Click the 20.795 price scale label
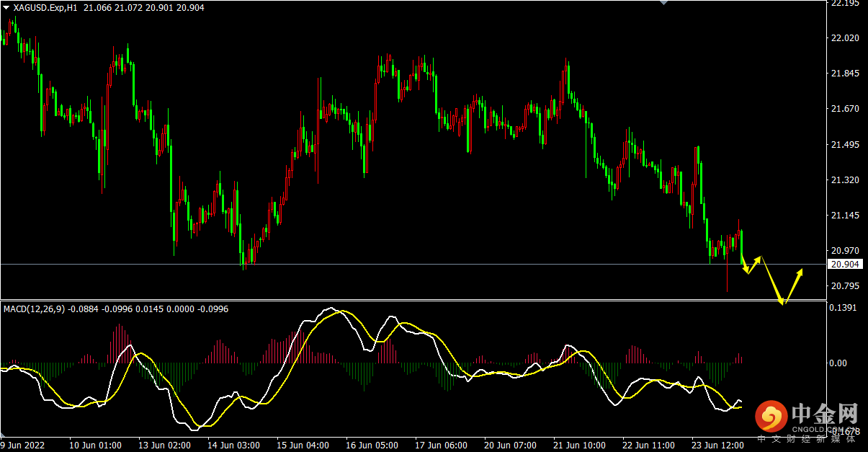This screenshot has width=868, height=452. click(x=845, y=286)
